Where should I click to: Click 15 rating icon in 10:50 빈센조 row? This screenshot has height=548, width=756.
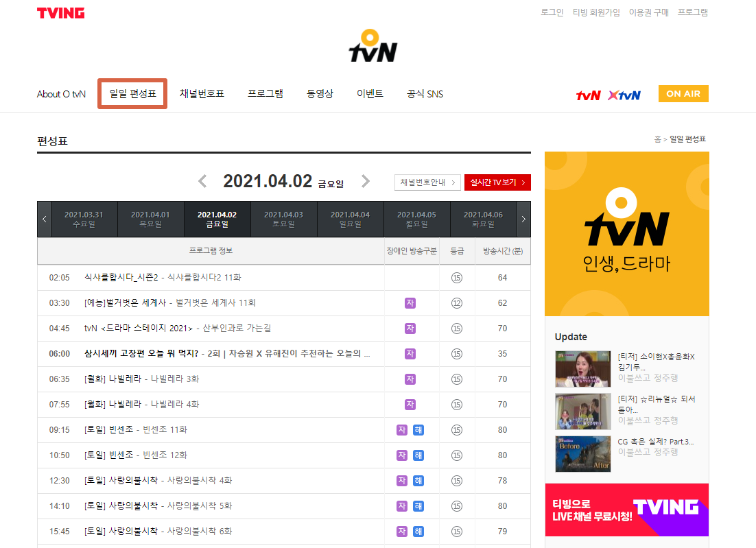point(457,455)
